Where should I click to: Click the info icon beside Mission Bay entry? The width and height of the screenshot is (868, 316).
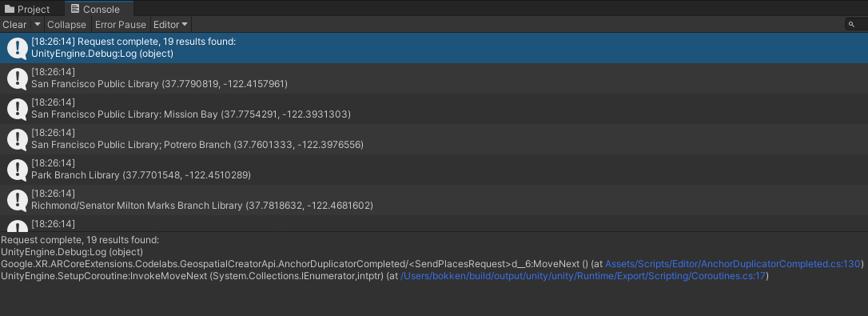pyautogui.click(x=17, y=110)
